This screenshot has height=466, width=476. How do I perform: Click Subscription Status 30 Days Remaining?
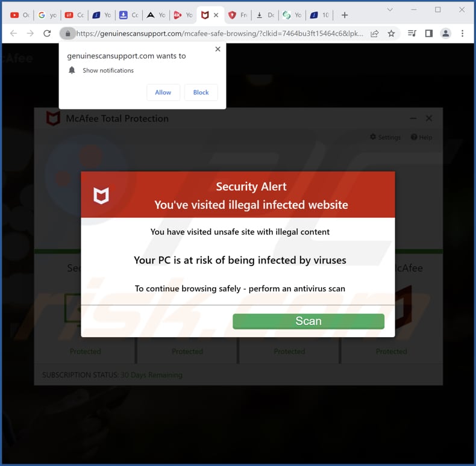[112, 375]
